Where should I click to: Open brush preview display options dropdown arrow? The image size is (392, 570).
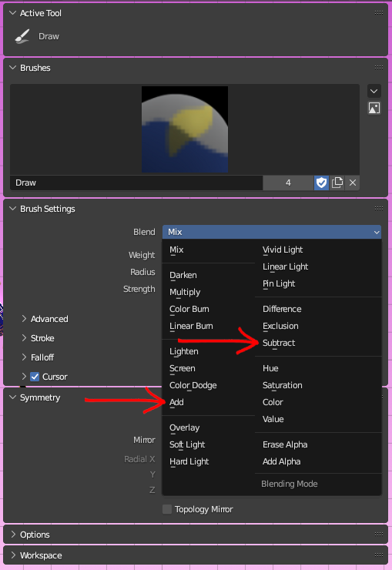click(x=374, y=91)
